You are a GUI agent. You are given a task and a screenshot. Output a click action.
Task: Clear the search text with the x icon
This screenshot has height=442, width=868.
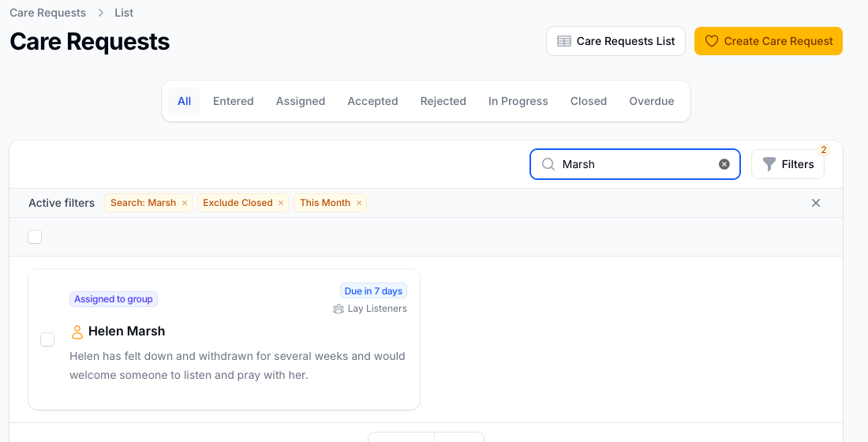pos(724,164)
